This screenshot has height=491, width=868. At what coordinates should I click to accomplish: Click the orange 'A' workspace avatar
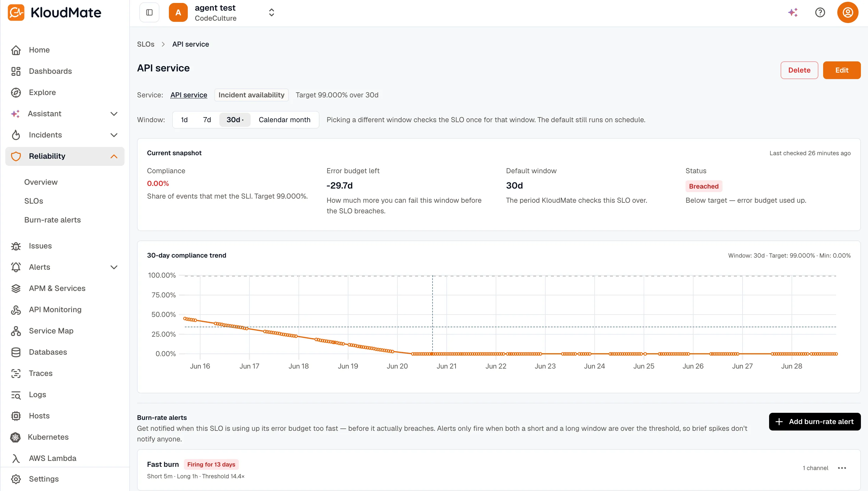pyautogui.click(x=178, y=12)
